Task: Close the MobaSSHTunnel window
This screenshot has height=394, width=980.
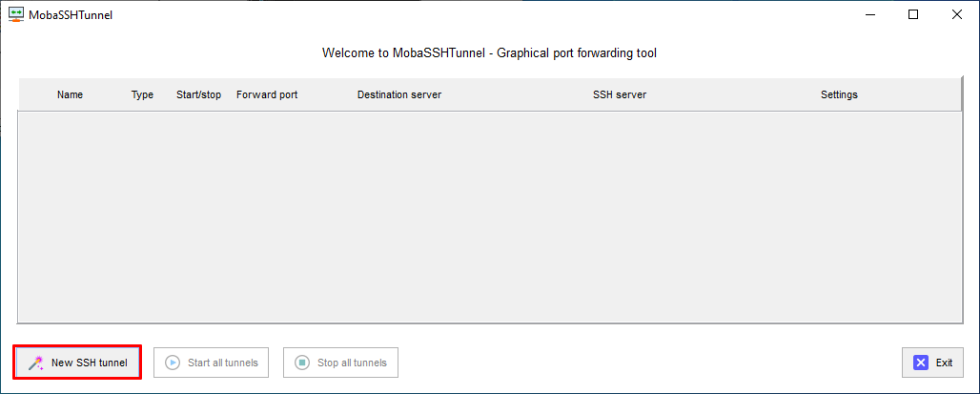Action: [x=957, y=14]
